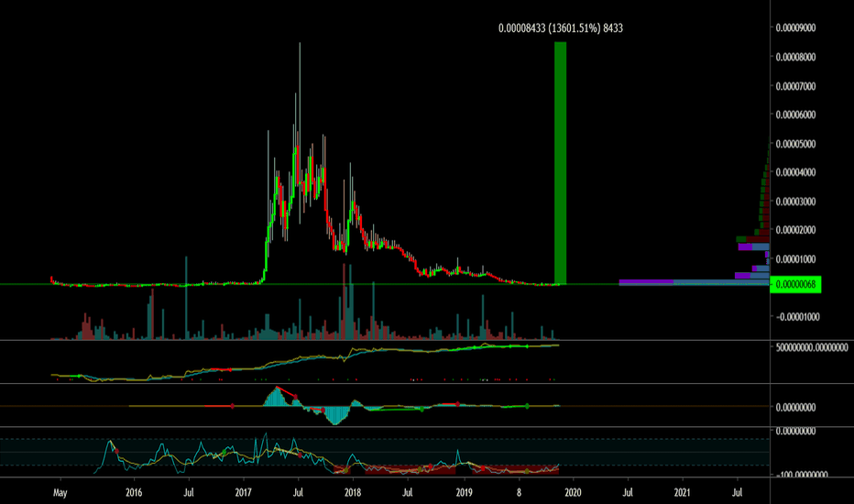Click the 8 date label on time axis
Screen dimensions: 854x504
[519, 493]
